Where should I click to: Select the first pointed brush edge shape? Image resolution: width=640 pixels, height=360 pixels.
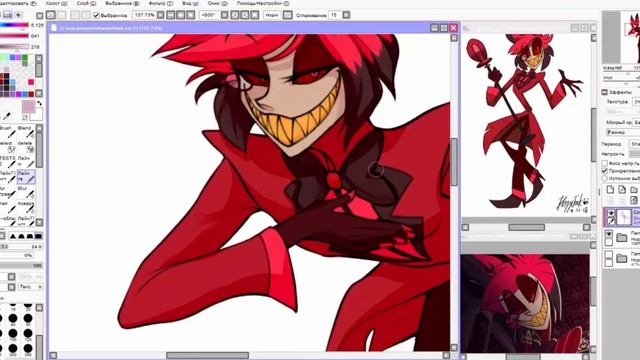point(13,236)
